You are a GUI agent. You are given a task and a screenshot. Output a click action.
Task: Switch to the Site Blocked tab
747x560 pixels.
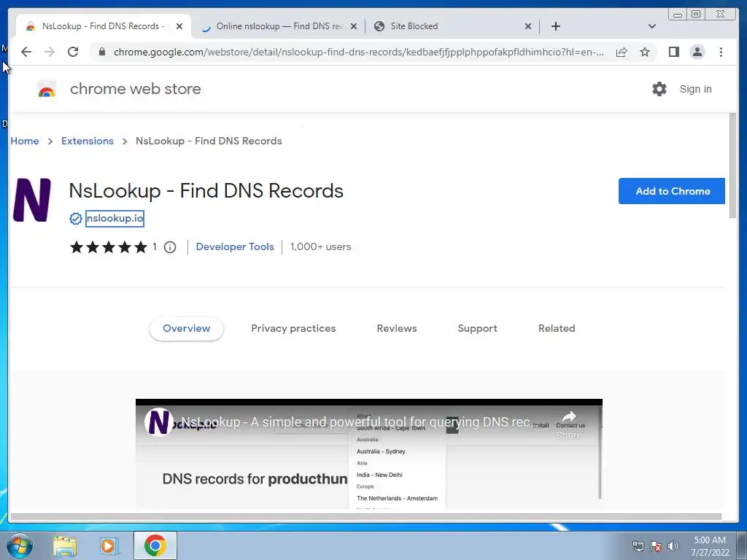pyautogui.click(x=452, y=26)
